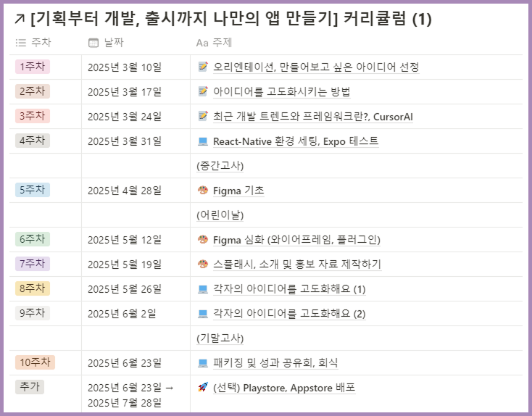Select the brown 2주차 tag
Viewport: 532px width, 416px height.
coord(33,91)
